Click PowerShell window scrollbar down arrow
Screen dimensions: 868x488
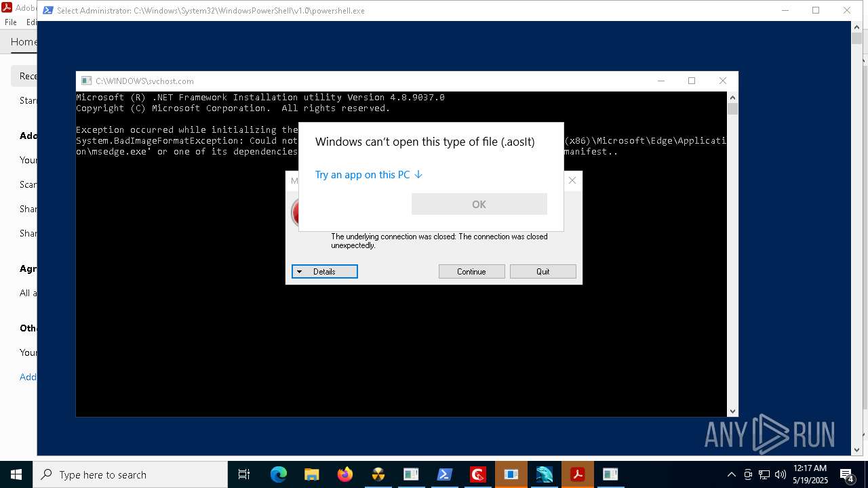click(x=856, y=449)
